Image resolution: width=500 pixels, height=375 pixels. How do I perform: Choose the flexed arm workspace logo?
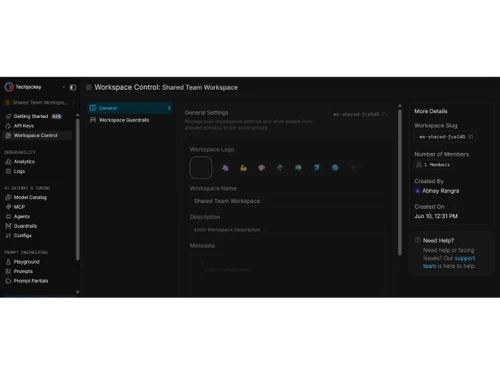point(244,168)
